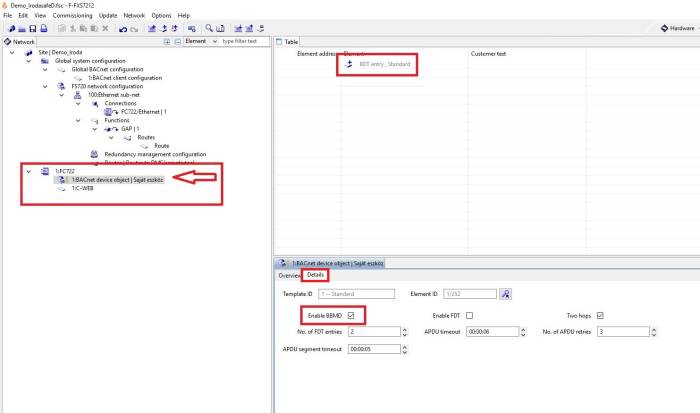Enable the Enable FDT checkbox
Viewport: 700px width, 413px height.
pos(469,315)
